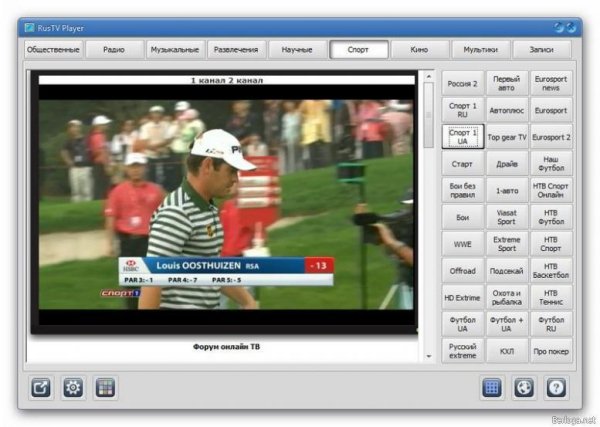Play the Автоплюс channel
Screen dimensions: 600x427
507,110
